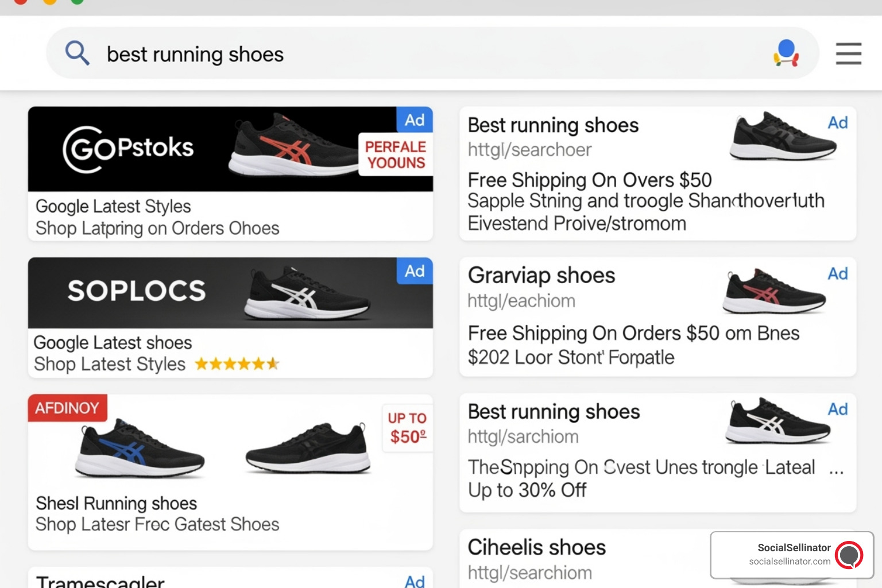Click the Google Latest Styles link
The width and height of the screenshot is (882, 588).
(x=113, y=206)
